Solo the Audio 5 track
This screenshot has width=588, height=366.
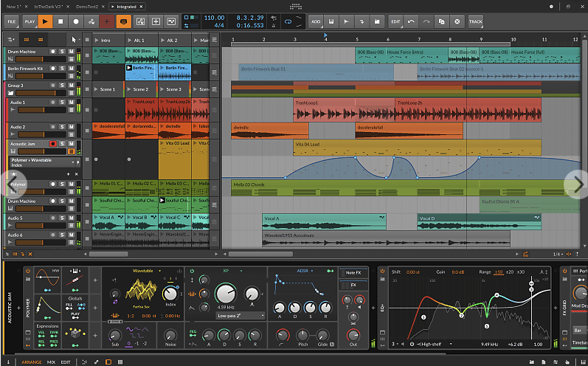click(62, 218)
